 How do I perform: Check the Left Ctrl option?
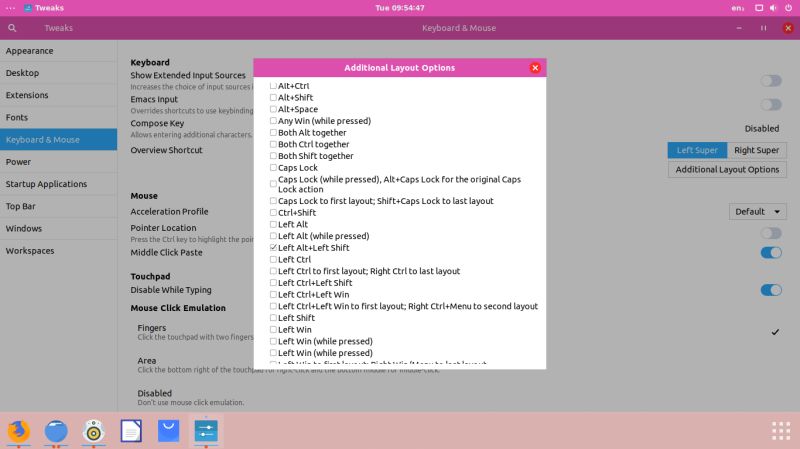coord(273,259)
